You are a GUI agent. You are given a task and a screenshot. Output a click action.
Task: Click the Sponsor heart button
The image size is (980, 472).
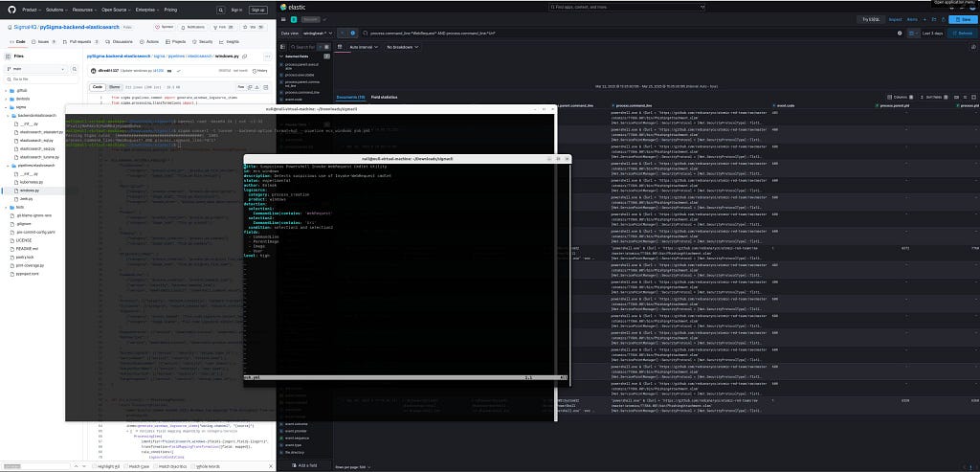[x=166, y=28]
